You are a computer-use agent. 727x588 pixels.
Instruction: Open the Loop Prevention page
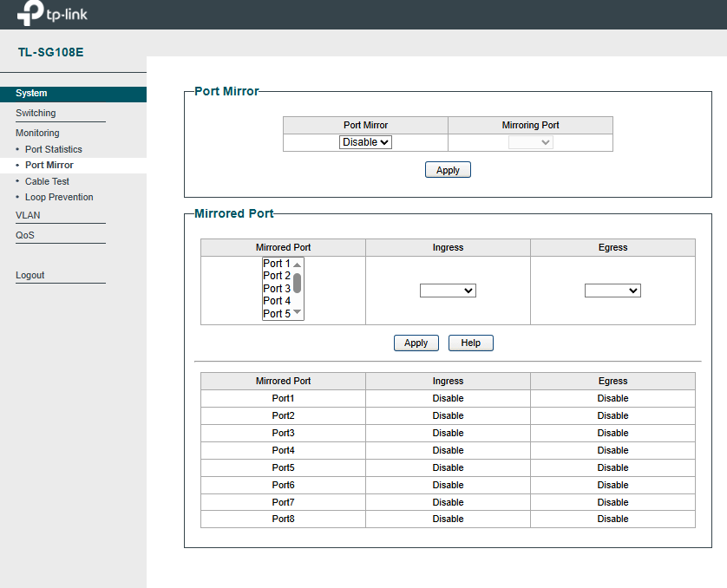pyautogui.click(x=59, y=197)
